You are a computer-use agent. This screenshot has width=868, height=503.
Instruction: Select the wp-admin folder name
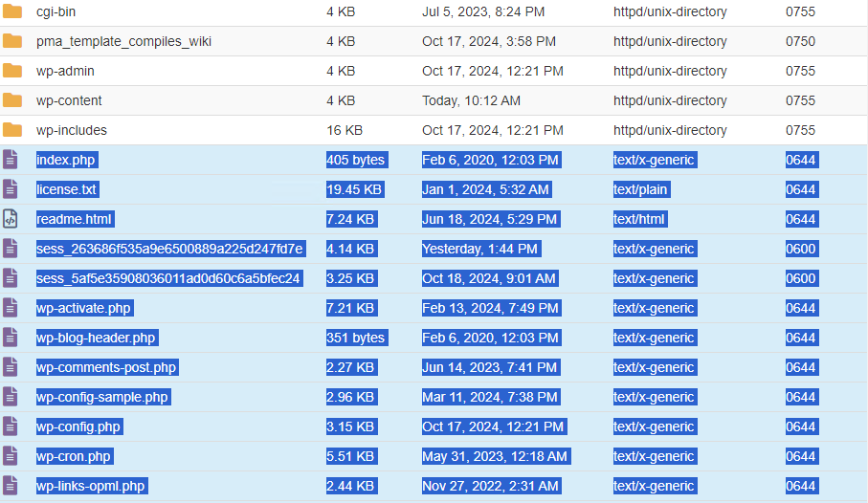tap(65, 71)
